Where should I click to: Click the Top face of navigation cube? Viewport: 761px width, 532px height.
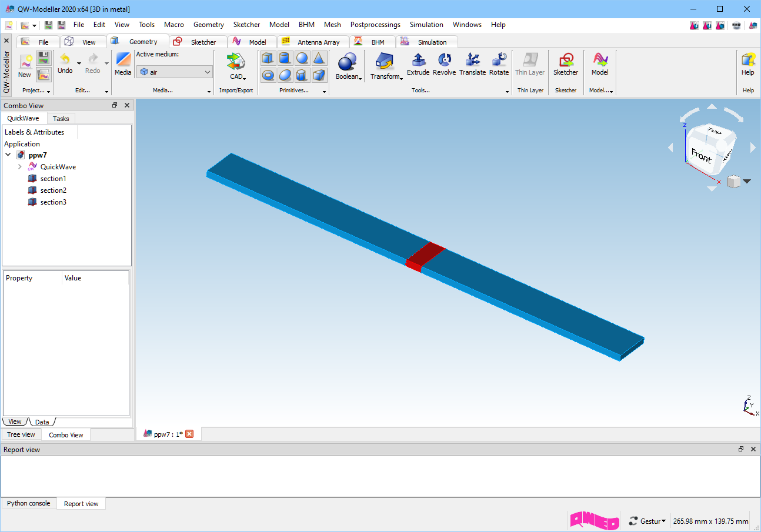715,131
